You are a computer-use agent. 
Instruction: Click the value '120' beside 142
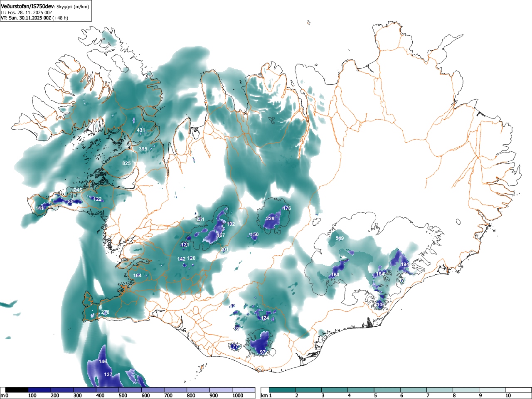[x=191, y=258]
